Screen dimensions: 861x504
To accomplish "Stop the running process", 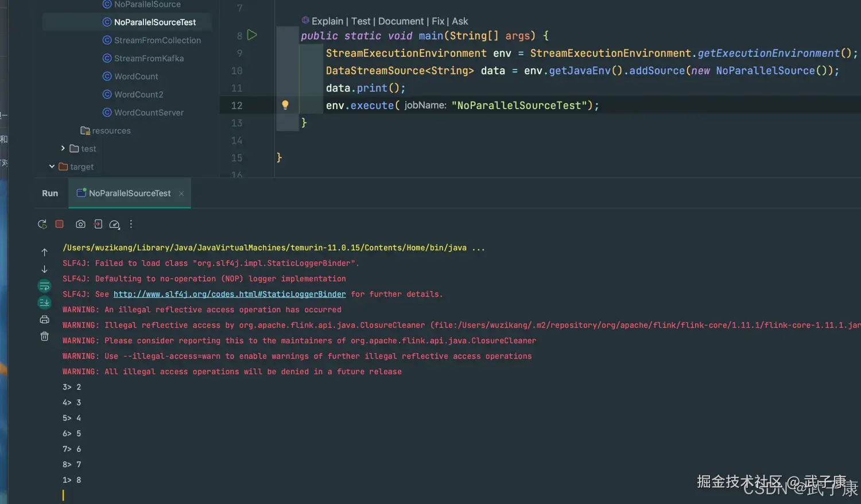I will (59, 224).
